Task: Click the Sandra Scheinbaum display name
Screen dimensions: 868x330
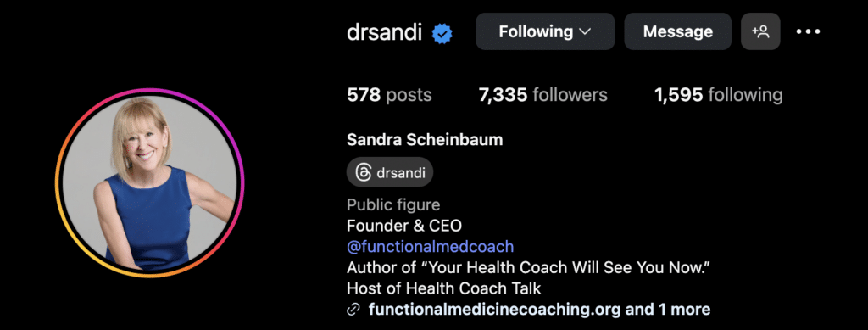Action: tap(425, 139)
